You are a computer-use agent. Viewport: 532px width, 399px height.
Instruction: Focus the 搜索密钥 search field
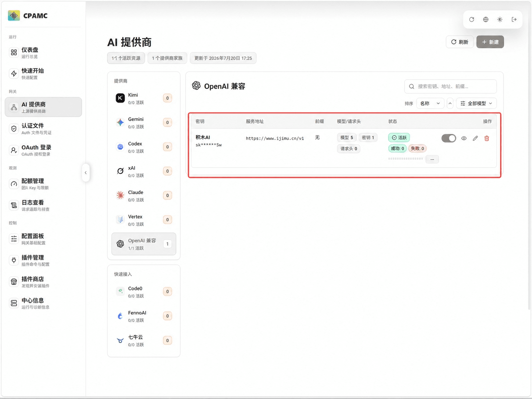[450, 86]
